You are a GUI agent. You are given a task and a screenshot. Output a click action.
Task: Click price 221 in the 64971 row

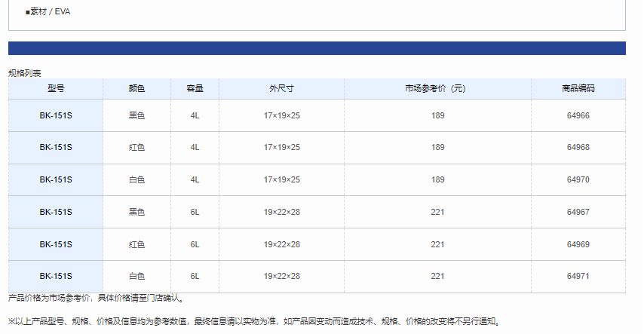point(438,276)
